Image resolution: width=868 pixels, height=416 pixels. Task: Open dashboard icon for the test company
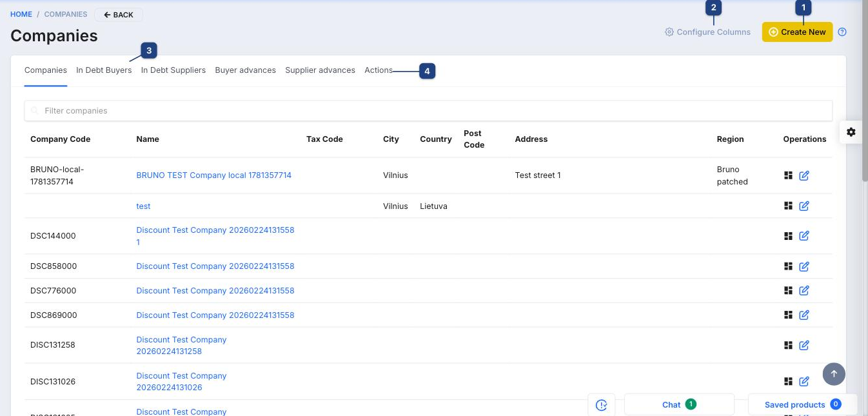(x=788, y=206)
